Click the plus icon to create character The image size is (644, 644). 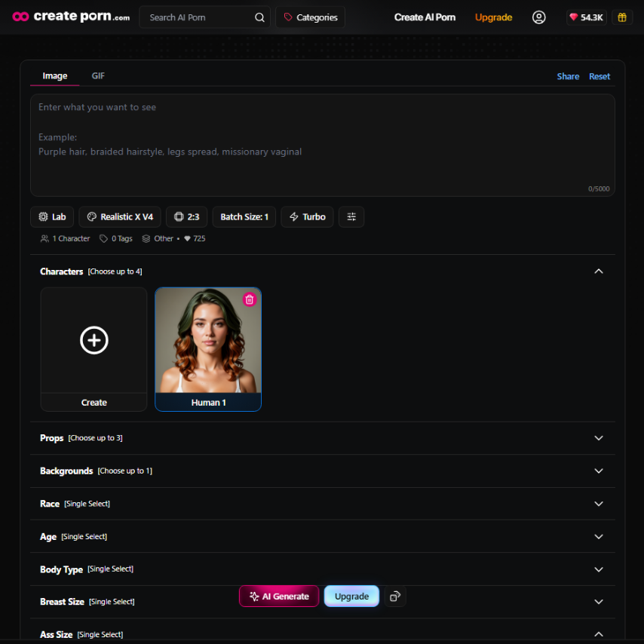tap(94, 340)
